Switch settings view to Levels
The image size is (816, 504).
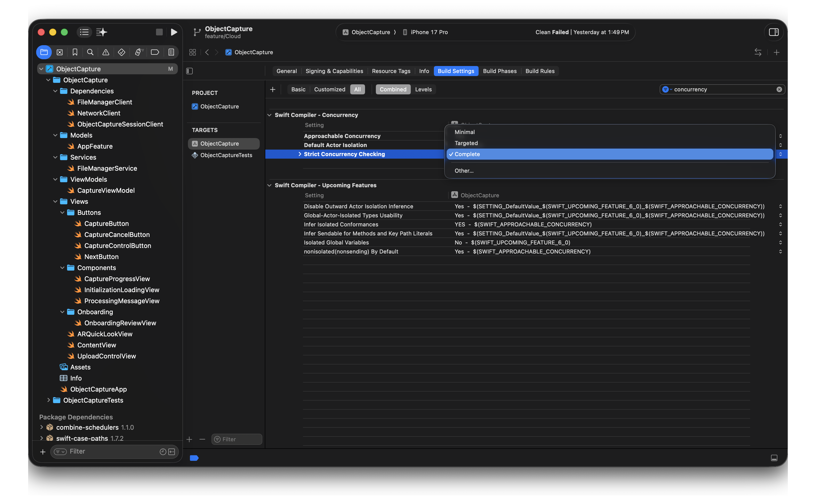[x=423, y=89]
